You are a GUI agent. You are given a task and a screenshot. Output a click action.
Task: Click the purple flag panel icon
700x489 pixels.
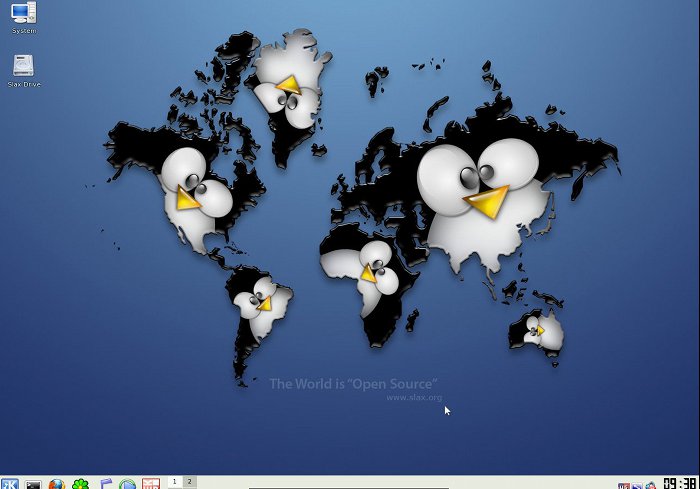pyautogui.click(x=105, y=484)
